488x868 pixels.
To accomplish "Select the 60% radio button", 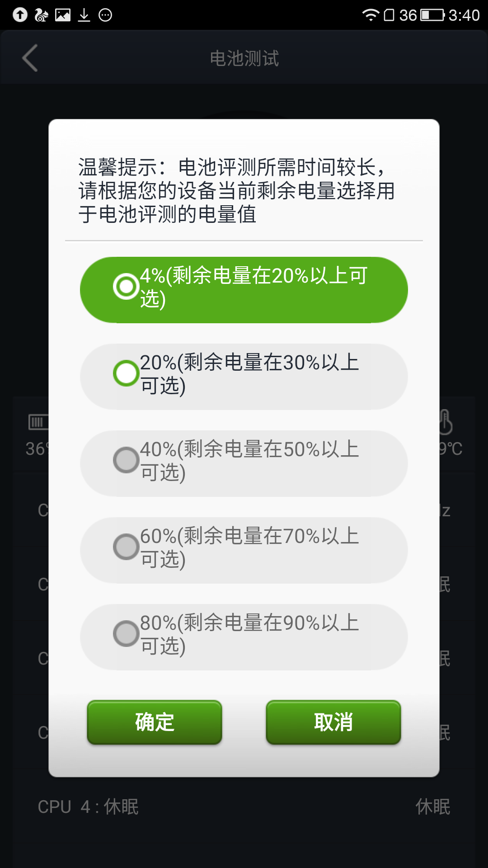I will coord(126,547).
